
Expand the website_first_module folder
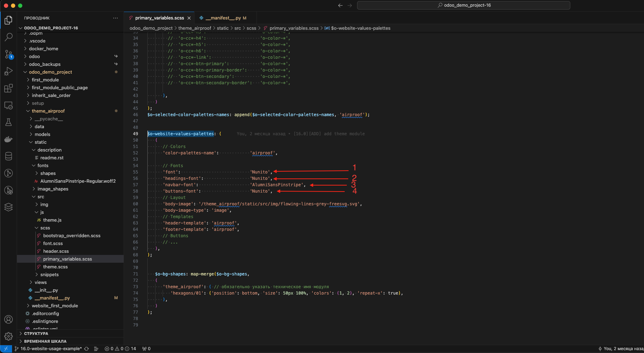[x=70, y=306]
